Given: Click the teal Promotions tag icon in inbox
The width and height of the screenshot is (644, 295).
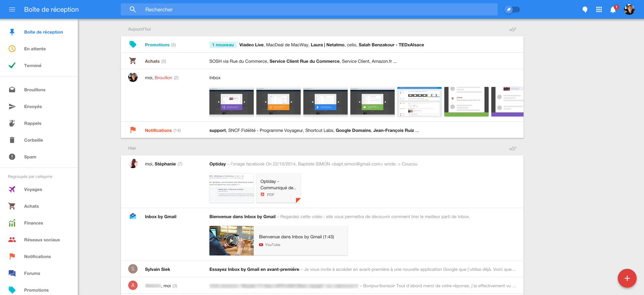Looking at the screenshot, I should (x=133, y=44).
